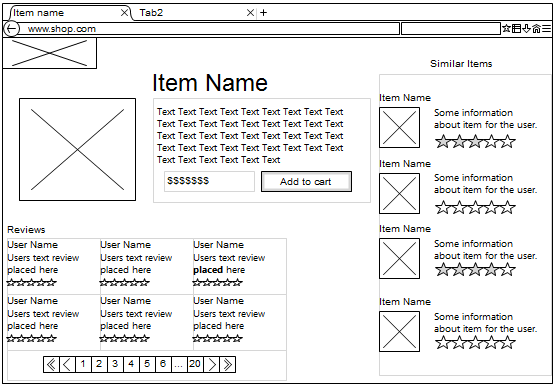
Task: Click the bookmark star icon in toolbar
Action: (506, 28)
